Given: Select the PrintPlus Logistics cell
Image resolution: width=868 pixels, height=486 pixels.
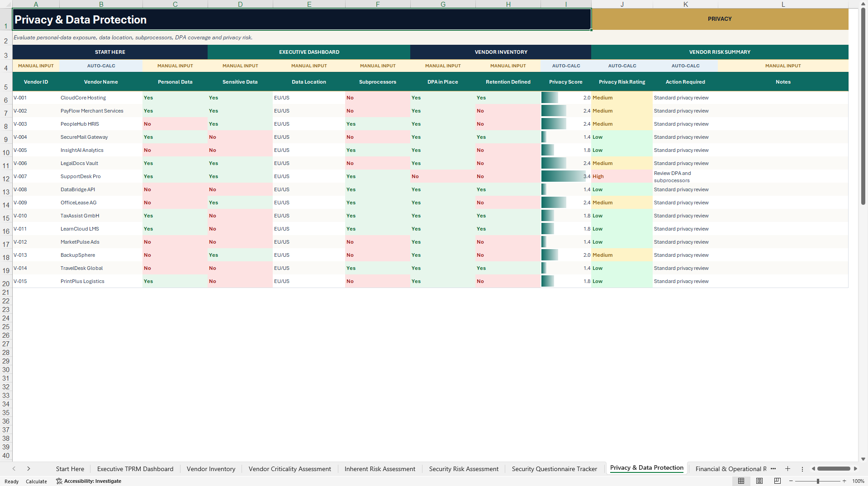Looking at the screenshot, I should (101, 281).
